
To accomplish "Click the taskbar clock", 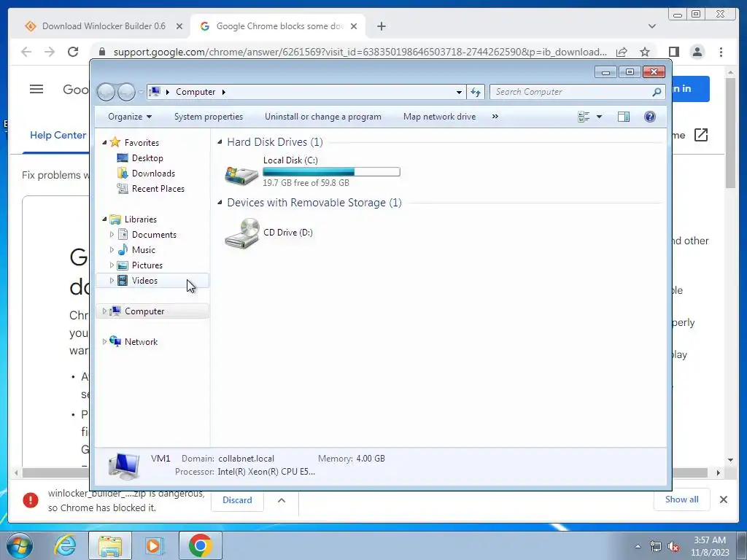I will tap(709, 546).
